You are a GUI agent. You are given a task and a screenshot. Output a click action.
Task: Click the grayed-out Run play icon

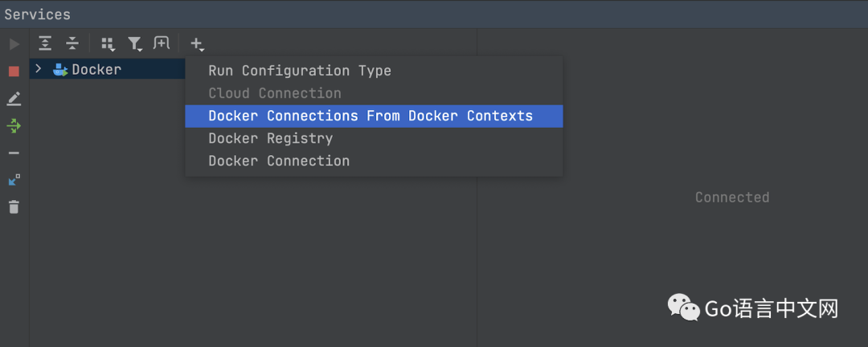(14, 44)
